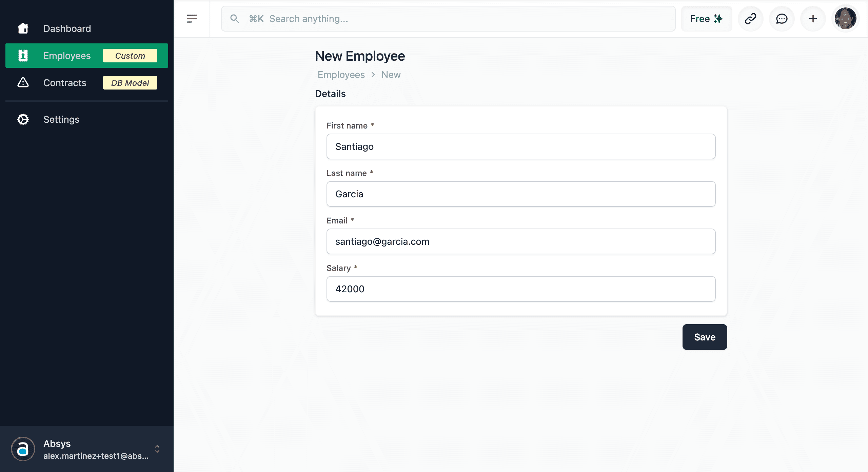The height and width of the screenshot is (472, 868).
Task: Select the First name input field
Action: tap(520, 146)
